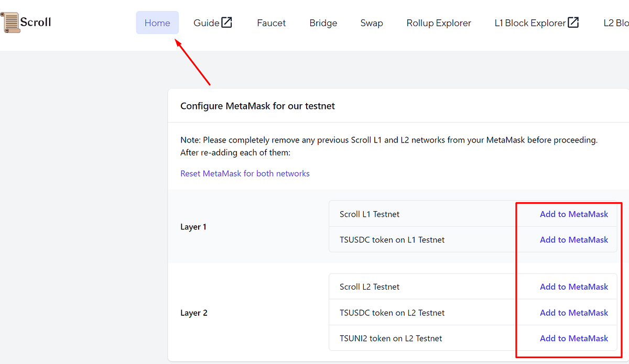Open the Swap page

(x=372, y=23)
